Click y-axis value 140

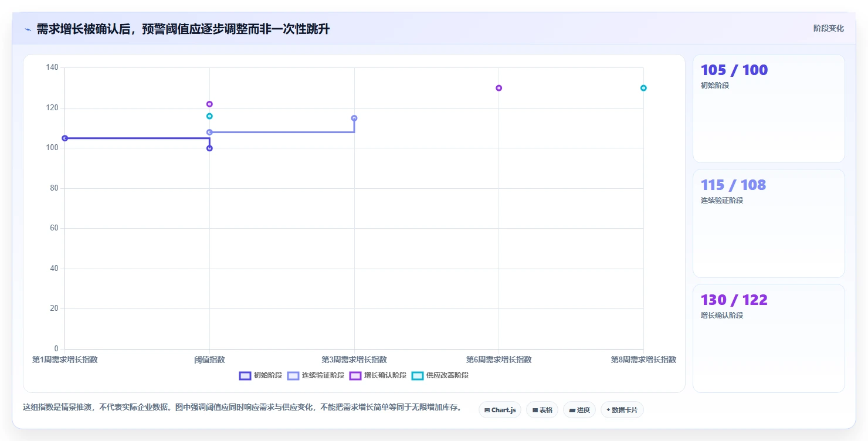coord(52,67)
